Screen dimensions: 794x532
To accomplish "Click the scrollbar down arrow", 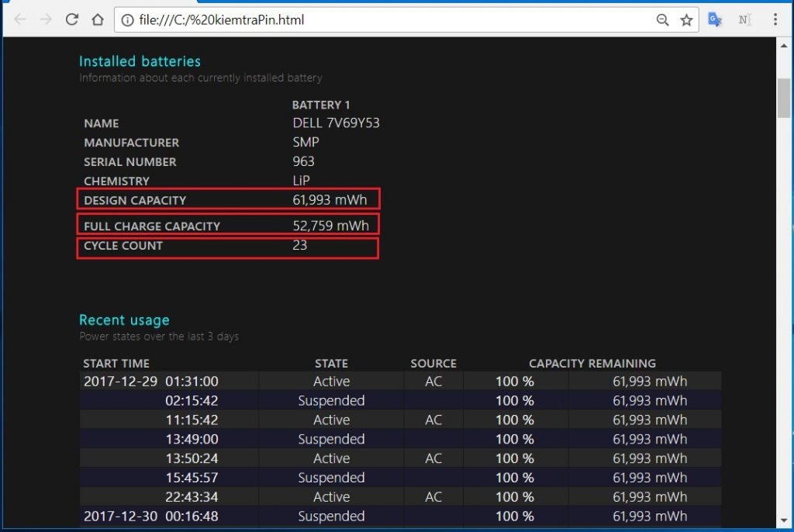I will pos(785,520).
